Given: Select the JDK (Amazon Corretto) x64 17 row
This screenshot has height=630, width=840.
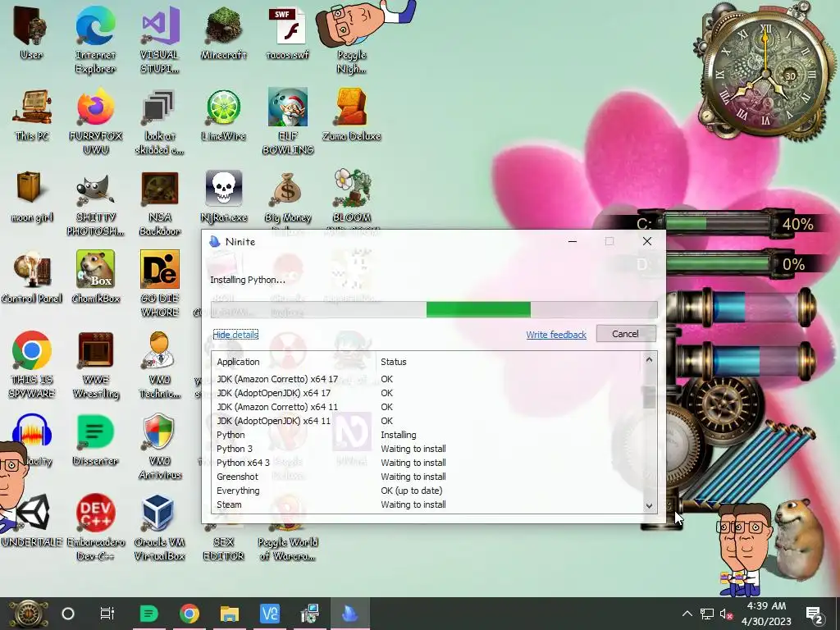Looking at the screenshot, I should pos(428,379).
